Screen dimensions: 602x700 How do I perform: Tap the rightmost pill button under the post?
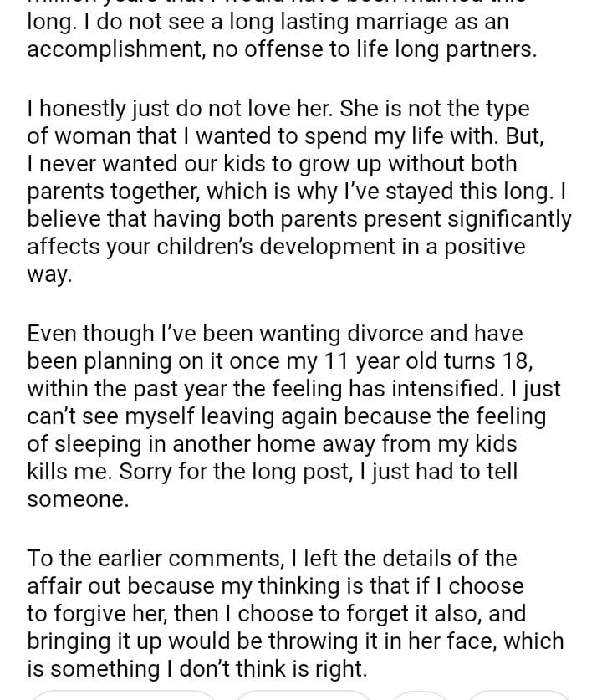(x=518, y=695)
